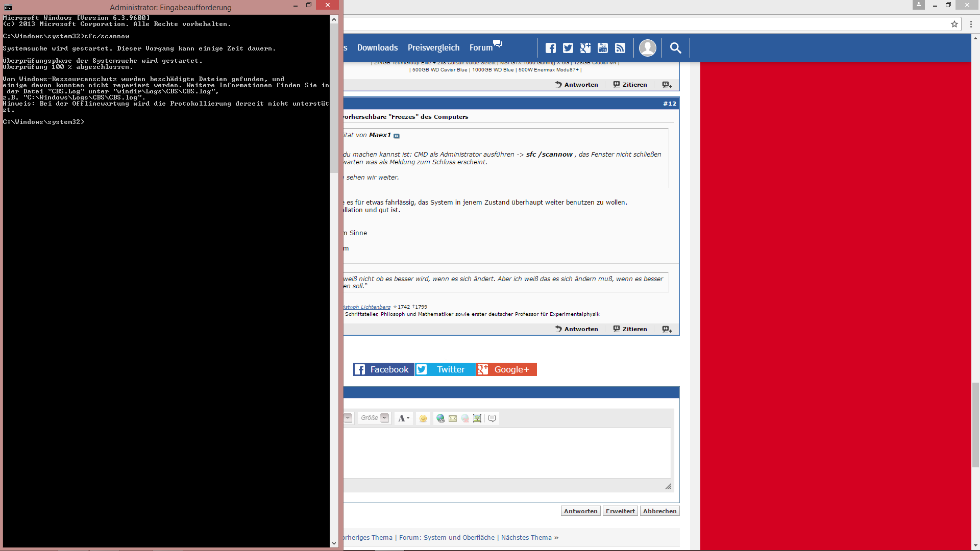Viewport: 980px width, 551px height.
Task: Open the site search magnifier
Action: coord(675,48)
